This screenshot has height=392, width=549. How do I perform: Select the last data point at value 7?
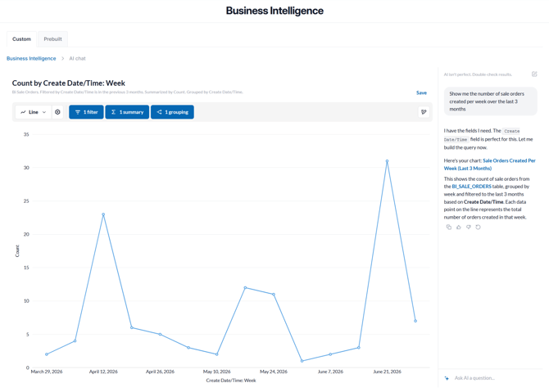[415, 321]
